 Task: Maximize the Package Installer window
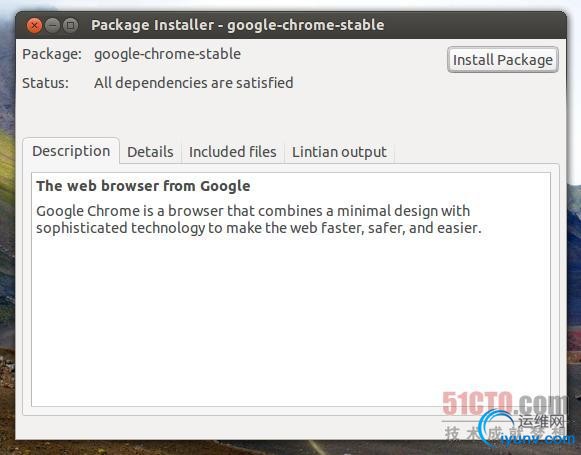click(70, 26)
